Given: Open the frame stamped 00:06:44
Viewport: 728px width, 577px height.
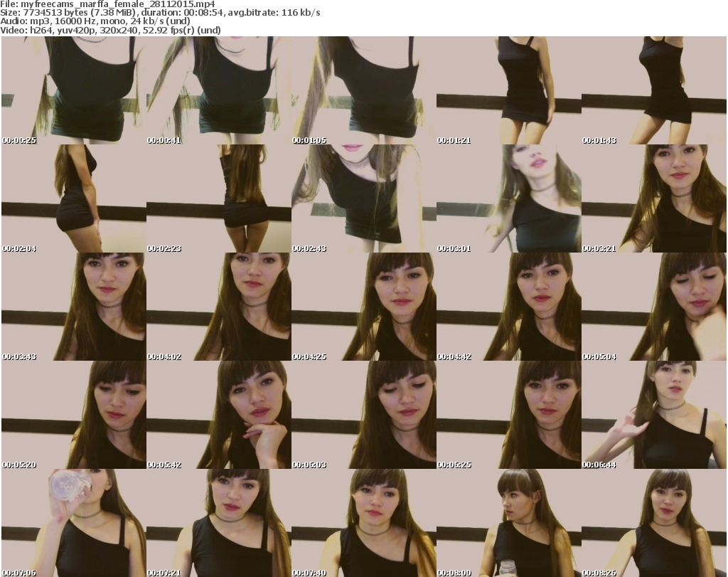Looking at the screenshot, I should pyautogui.click(x=654, y=415).
